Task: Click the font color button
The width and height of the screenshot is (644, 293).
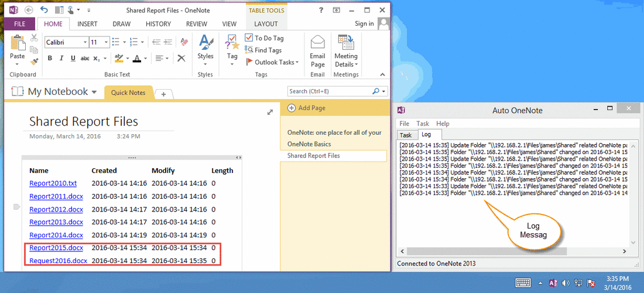Action: [137, 59]
